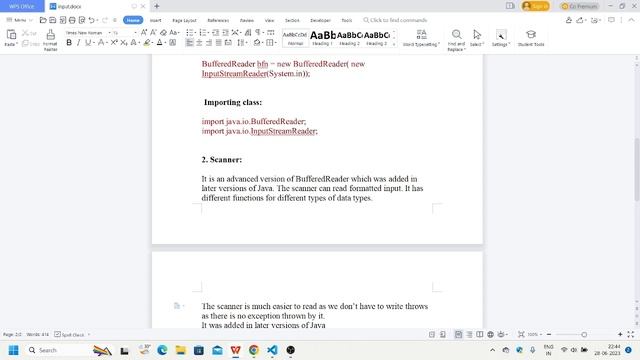Click the Paste clipboard icon
The height and width of the screenshot is (360, 640).
click(x=11, y=35)
